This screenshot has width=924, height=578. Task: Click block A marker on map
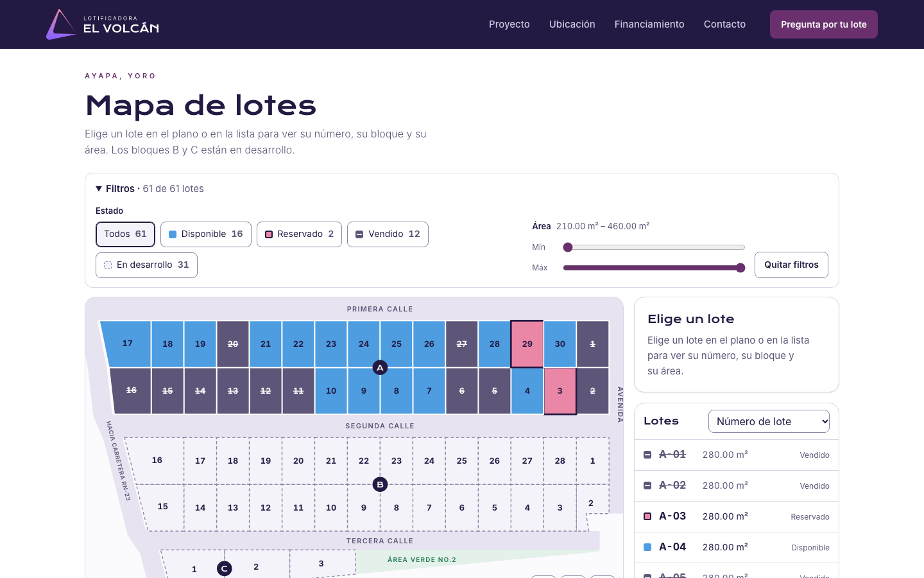tap(380, 367)
